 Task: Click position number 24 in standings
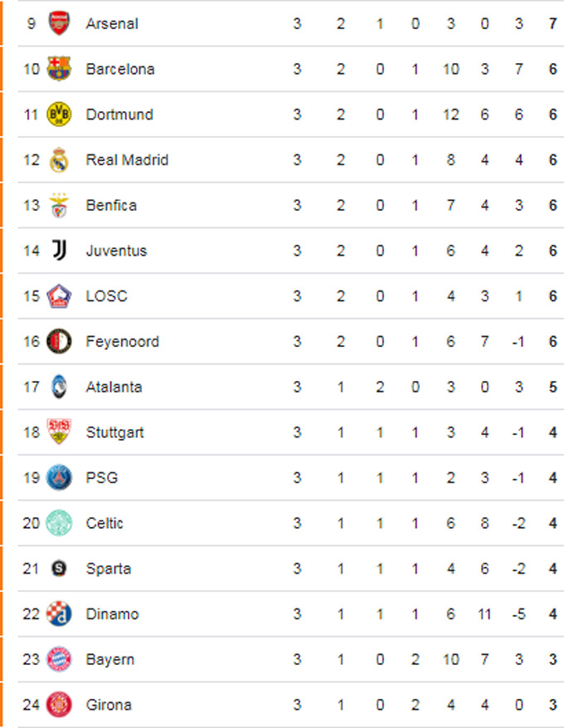[x=31, y=705]
